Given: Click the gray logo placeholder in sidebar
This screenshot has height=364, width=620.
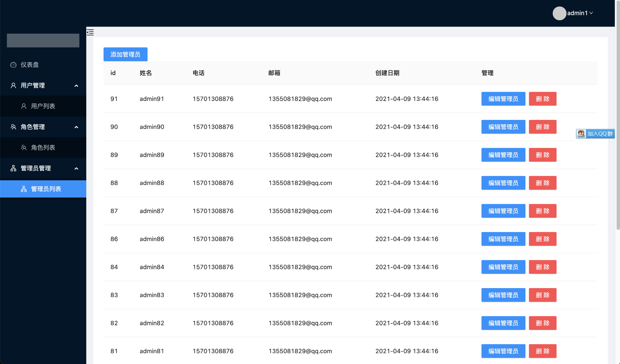Looking at the screenshot, I should click(x=43, y=41).
